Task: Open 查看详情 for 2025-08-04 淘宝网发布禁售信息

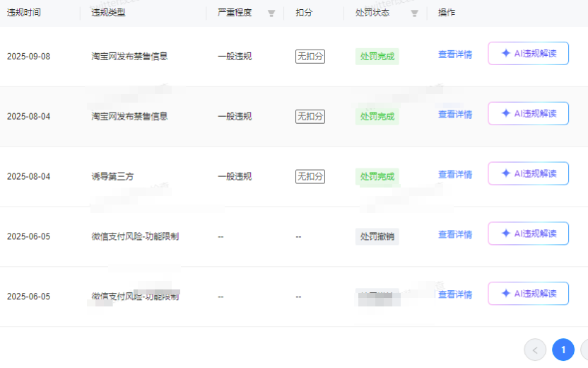Action: [455, 115]
